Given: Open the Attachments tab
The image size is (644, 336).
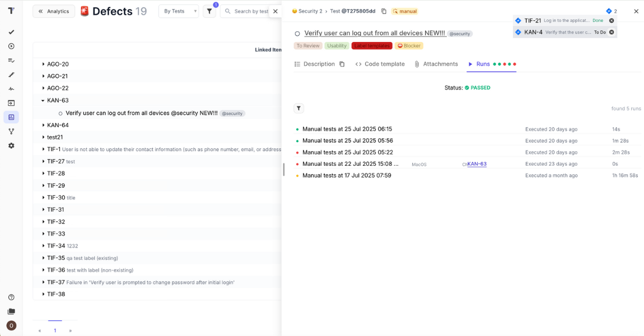Looking at the screenshot, I should tap(441, 64).
